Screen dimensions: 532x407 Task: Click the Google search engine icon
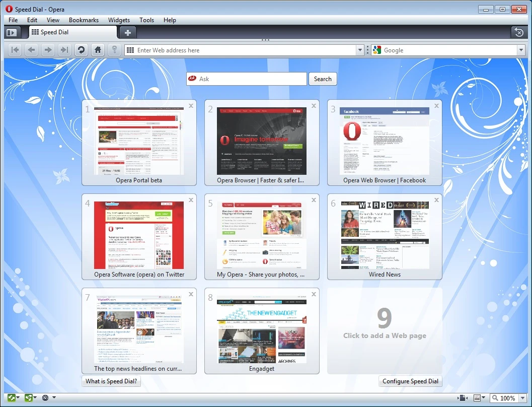coord(376,50)
